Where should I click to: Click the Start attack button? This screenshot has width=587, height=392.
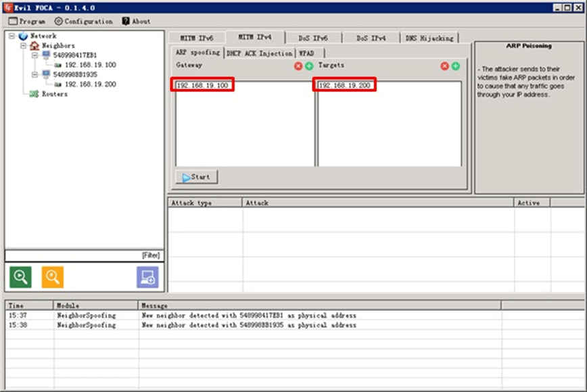[197, 177]
